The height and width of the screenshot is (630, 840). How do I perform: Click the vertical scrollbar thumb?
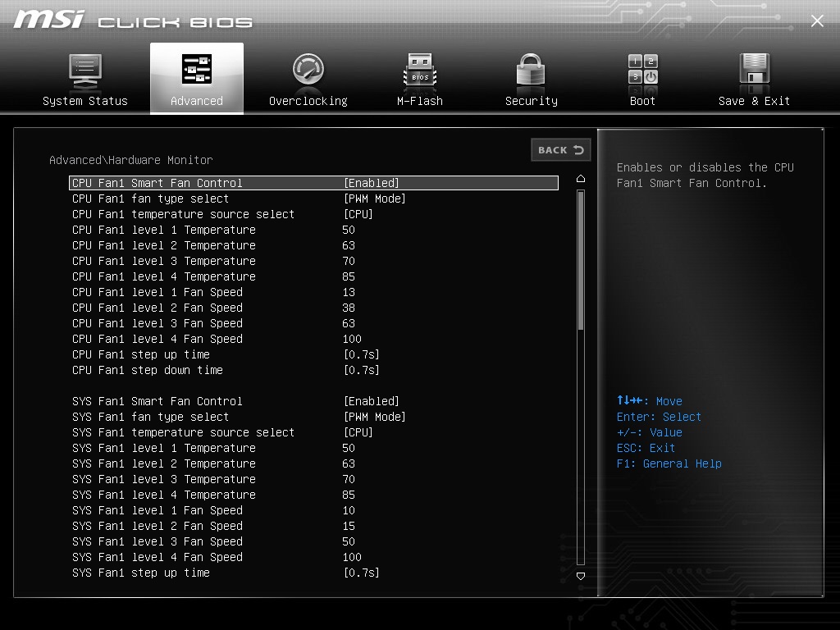click(x=580, y=260)
